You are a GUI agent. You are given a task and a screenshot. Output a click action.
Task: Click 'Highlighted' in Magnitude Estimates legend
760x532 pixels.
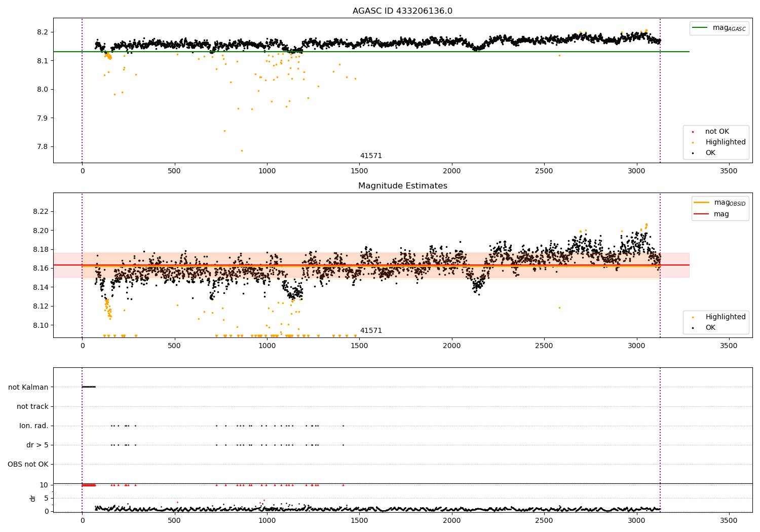point(725,317)
